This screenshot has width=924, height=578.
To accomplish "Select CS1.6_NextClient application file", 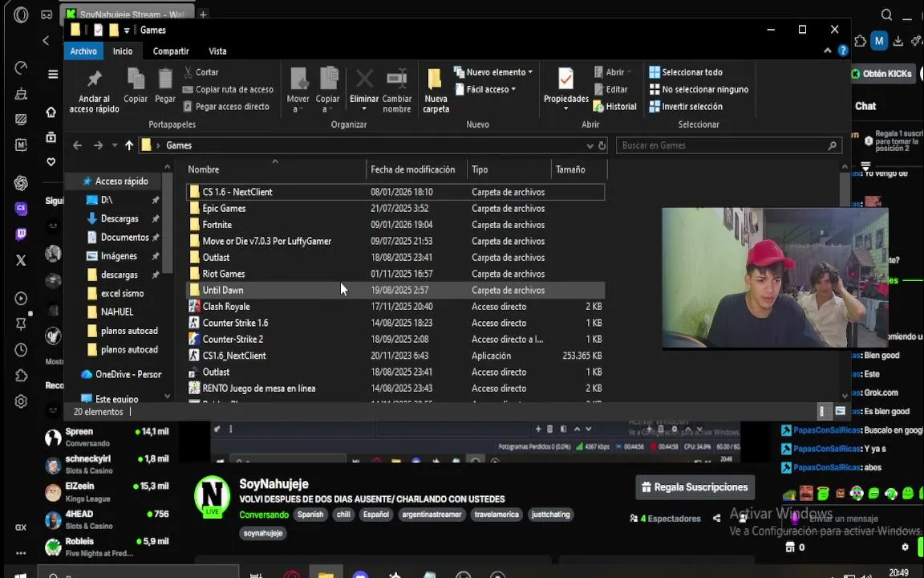I will pyautogui.click(x=395, y=356).
